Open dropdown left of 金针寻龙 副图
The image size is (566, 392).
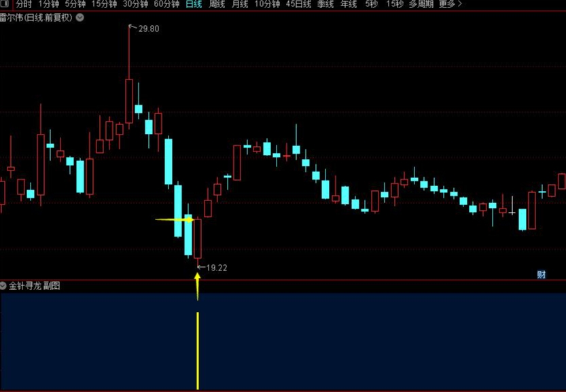coord(3,286)
